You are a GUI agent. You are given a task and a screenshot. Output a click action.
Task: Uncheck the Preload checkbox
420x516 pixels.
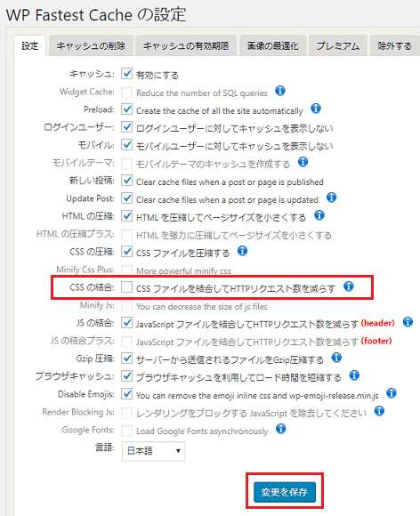tap(126, 109)
